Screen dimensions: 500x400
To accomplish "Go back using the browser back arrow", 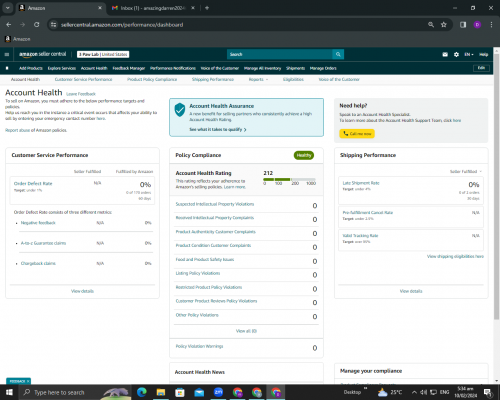I will coord(9,25).
